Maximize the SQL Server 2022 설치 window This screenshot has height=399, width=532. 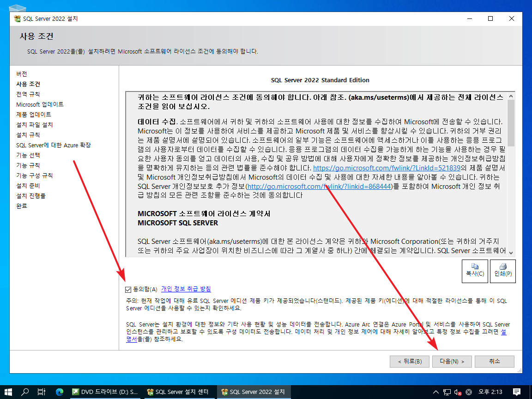pyautogui.click(x=490, y=18)
